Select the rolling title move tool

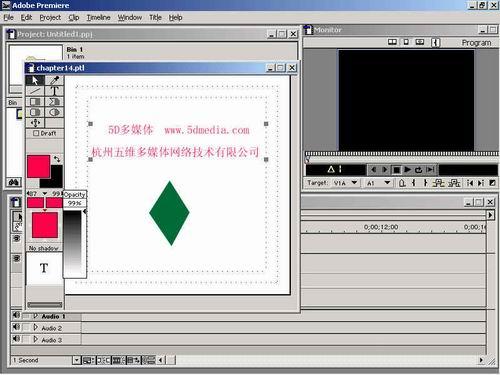tap(35, 123)
